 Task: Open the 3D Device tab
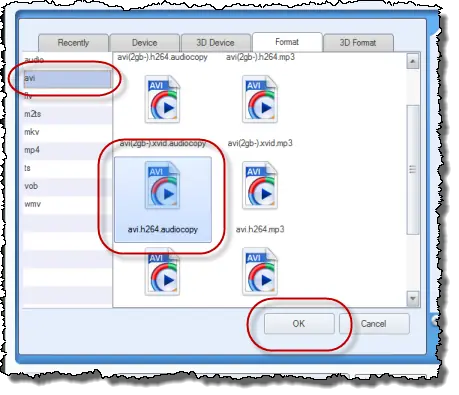(x=215, y=43)
